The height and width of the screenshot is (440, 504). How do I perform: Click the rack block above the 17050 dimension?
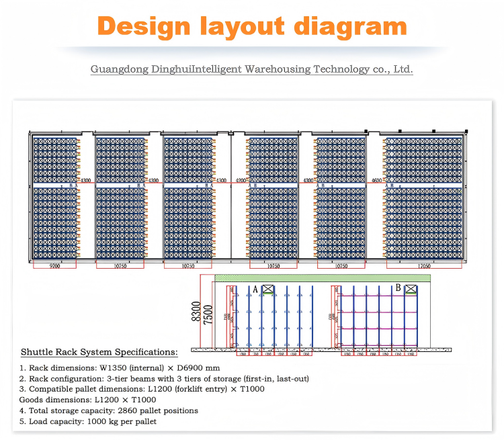[424, 198]
